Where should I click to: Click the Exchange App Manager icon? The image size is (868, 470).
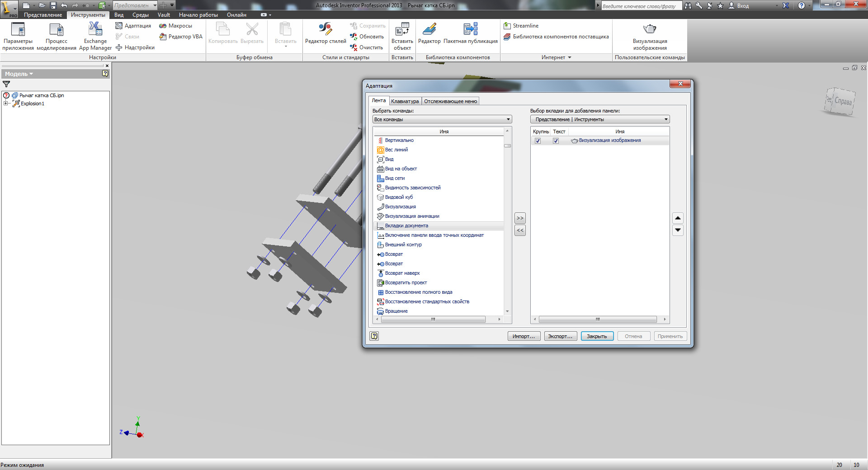point(95,29)
